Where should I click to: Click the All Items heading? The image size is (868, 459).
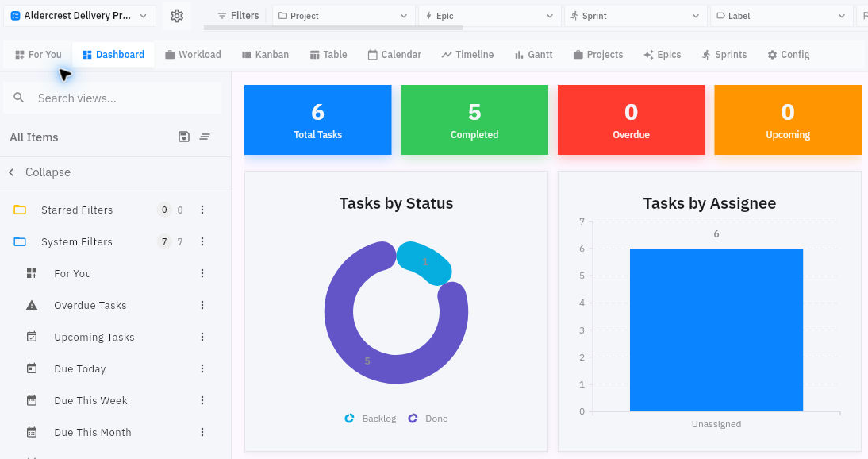click(x=34, y=137)
